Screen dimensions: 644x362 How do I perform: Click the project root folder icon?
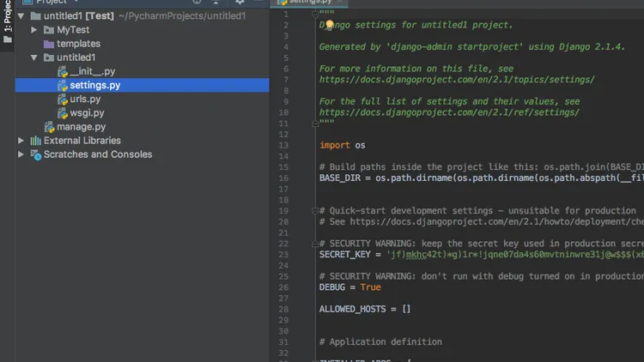[36, 16]
